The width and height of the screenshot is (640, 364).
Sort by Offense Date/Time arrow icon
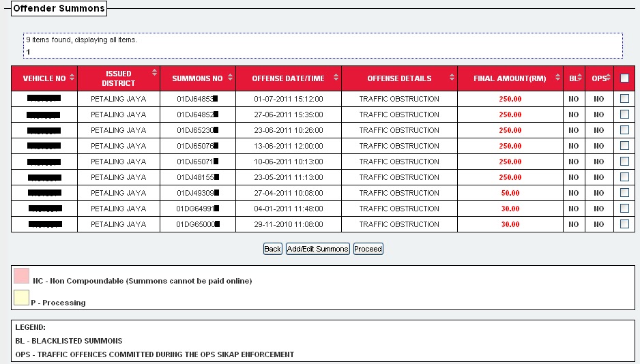click(336, 77)
